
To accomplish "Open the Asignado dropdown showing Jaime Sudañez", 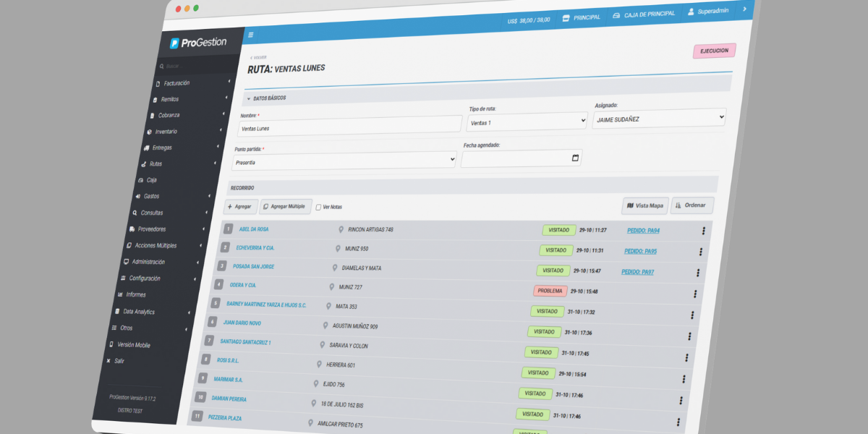I will click(x=658, y=119).
